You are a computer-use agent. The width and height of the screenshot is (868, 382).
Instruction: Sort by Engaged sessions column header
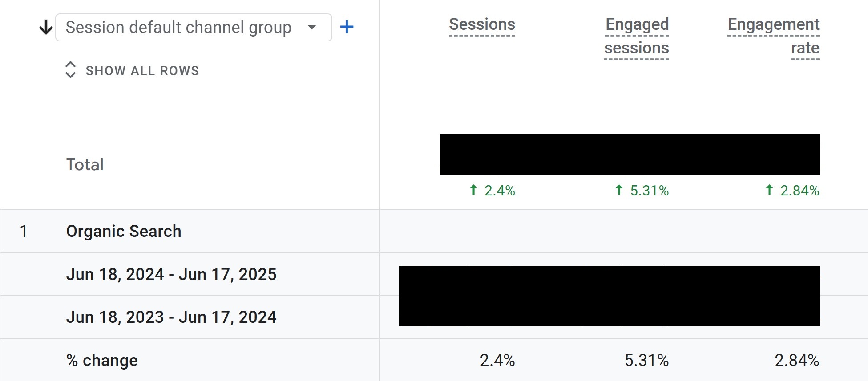637,36
